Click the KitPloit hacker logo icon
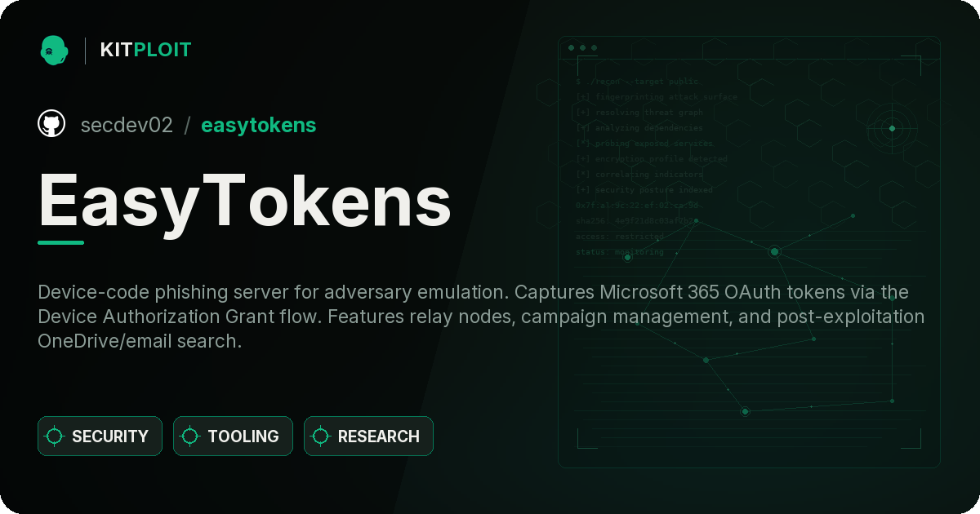 54,50
